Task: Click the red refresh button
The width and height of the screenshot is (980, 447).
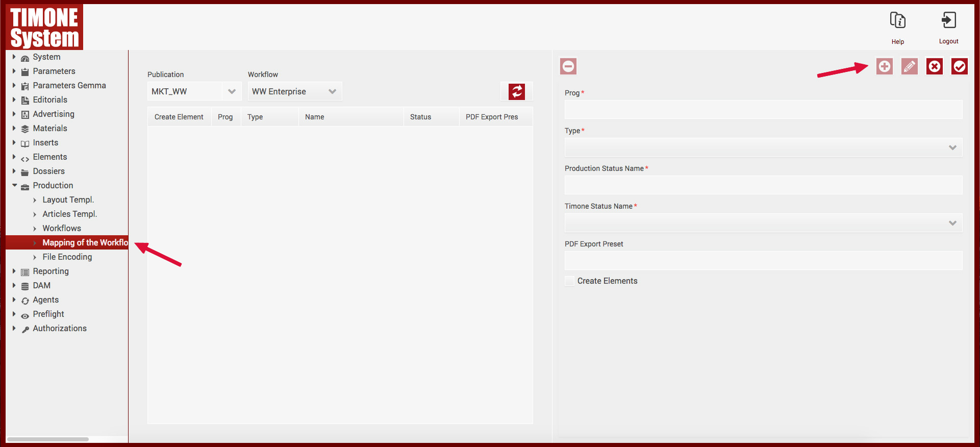Action: (x=517, y=91)
